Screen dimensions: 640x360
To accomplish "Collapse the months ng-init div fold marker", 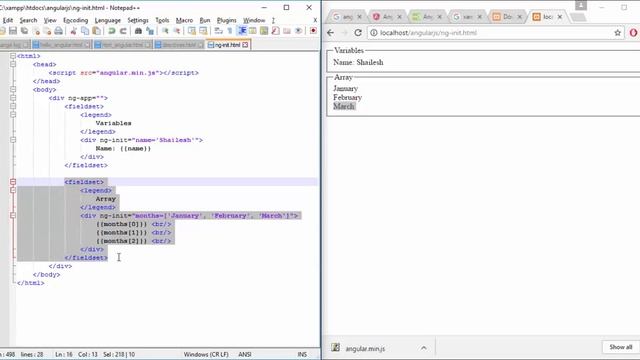I will 13,216.
